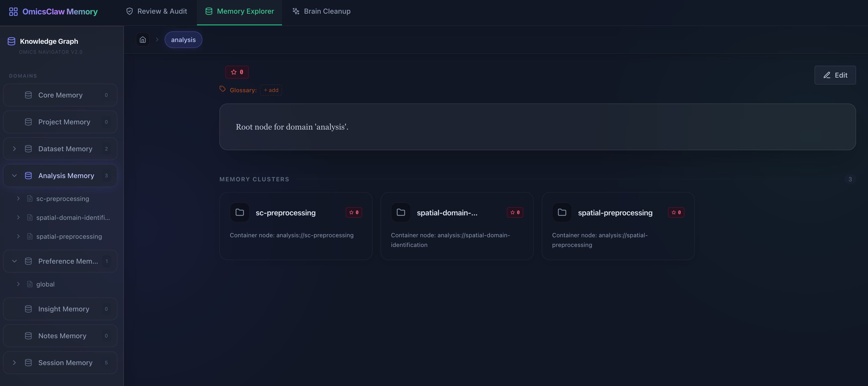
Task: Select the global node in sidebar
Action: (x=46, y=284)
